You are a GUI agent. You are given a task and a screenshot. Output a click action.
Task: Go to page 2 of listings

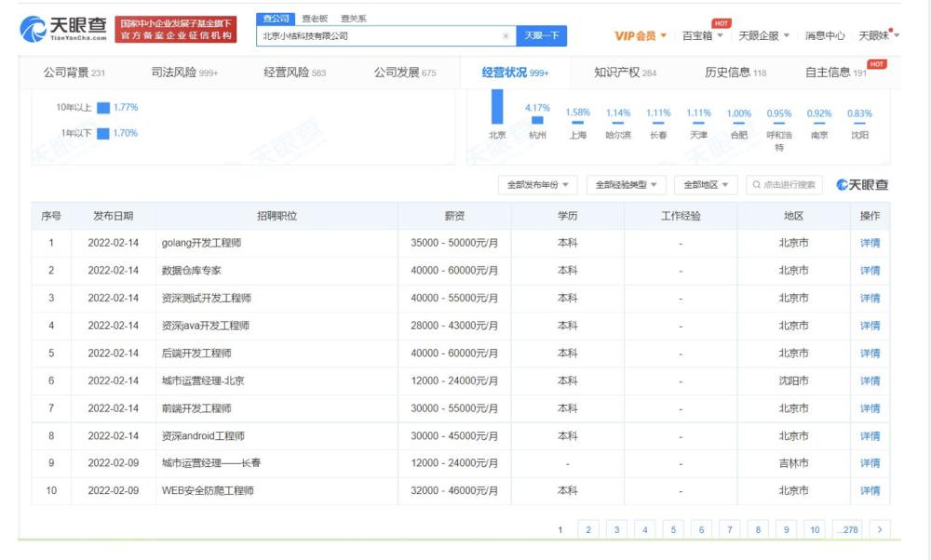[x=588, y=529]
